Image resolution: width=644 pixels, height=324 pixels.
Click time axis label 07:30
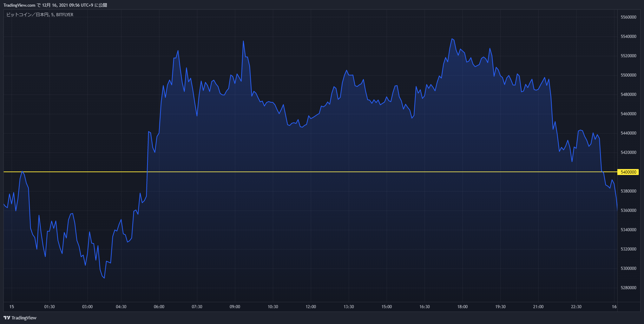197,307
